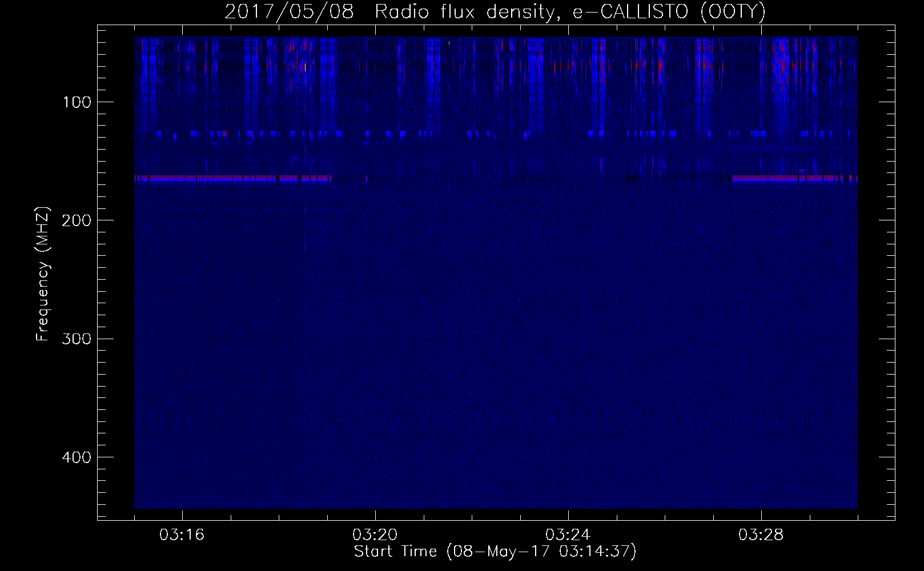Click the 400 frequency tick label
The image size is (924, 571).
(77, 458)
